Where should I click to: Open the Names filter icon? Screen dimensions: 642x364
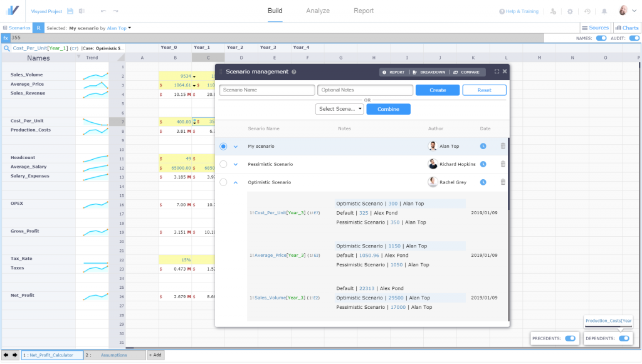[x=78, y=57]
